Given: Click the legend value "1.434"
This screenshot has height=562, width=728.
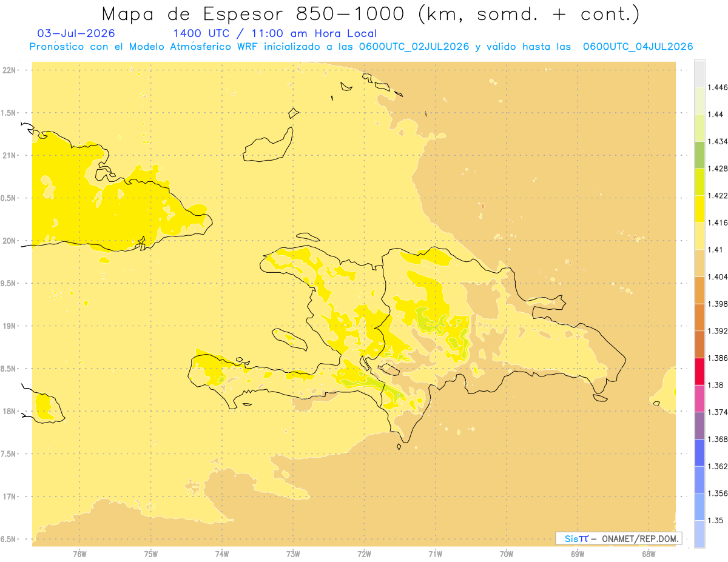Looking at the screenshot, I should (x=718, y=141).
